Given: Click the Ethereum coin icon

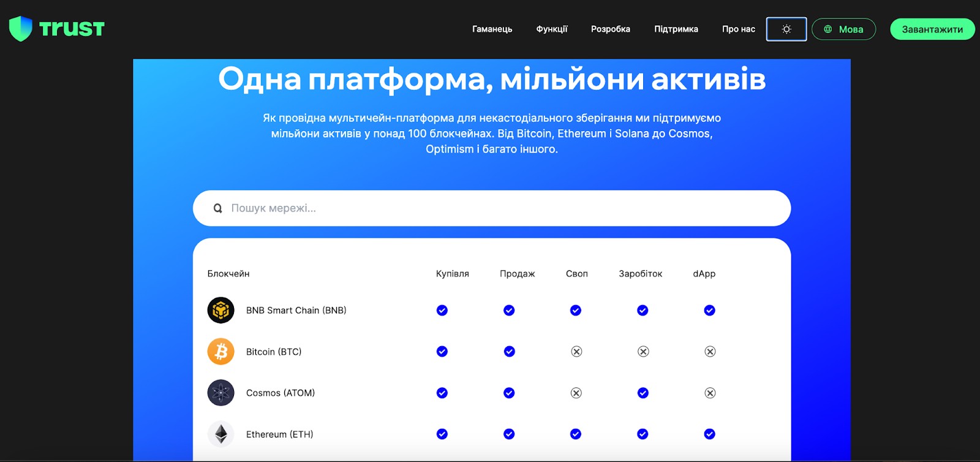Looking at the screenshot, I should click(221, 434).
